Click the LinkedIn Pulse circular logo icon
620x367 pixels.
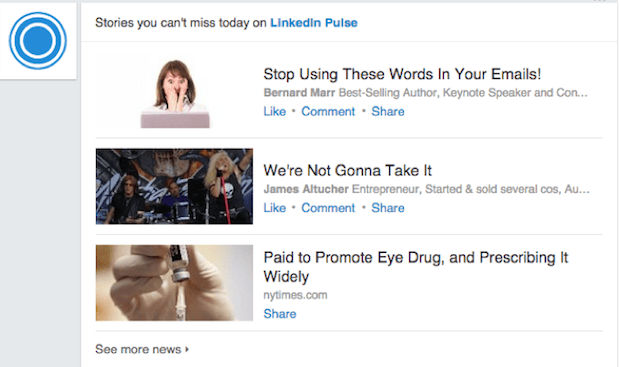coord(38,41)
